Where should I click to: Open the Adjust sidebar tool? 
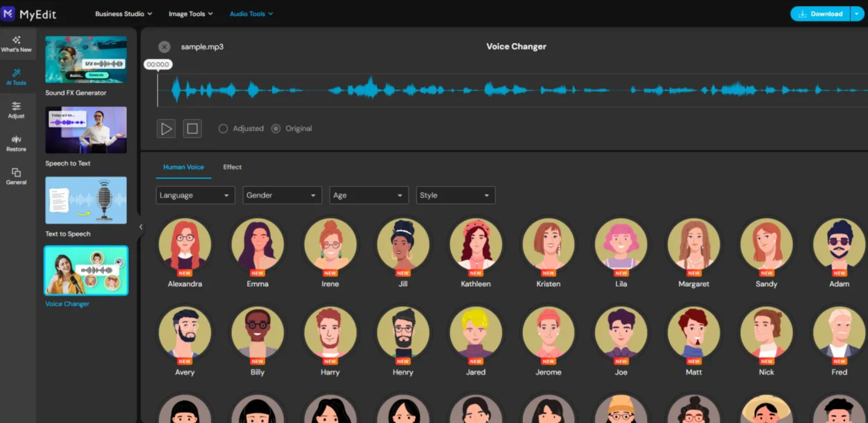[x=16, y=110]
